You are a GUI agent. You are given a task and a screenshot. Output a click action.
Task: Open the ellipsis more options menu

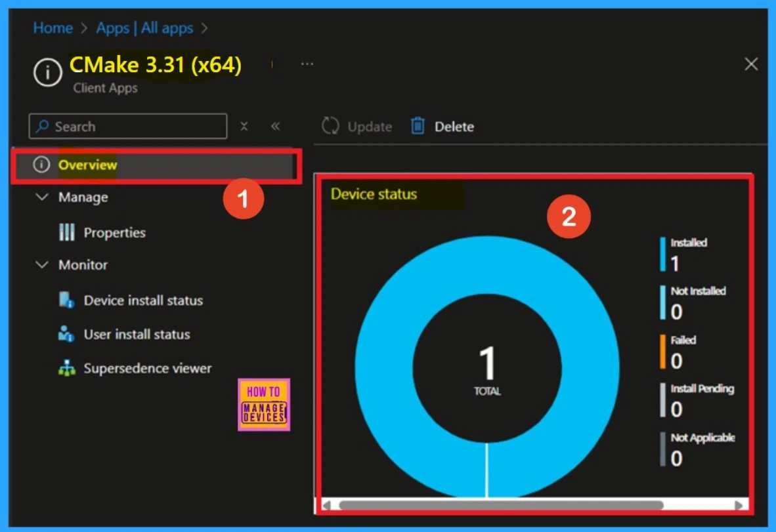(x=307, y=64)
